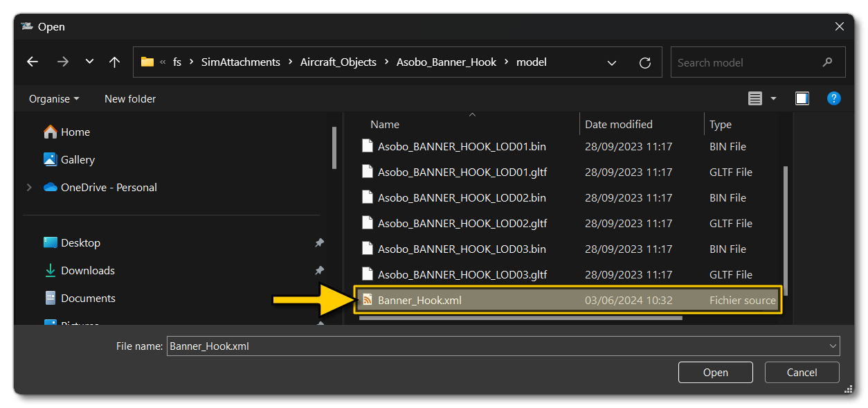Image resolution: width=868 pixels, height=408 pixels.
Task: Click the magnifier in the Search model box
Action: pyautogui.click(x=828, y=62)
